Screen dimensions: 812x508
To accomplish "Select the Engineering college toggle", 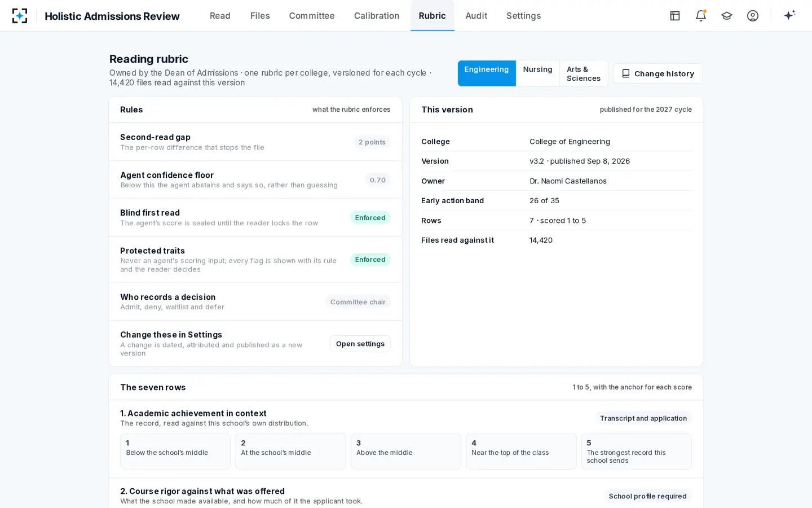I will tap(487, 73).
